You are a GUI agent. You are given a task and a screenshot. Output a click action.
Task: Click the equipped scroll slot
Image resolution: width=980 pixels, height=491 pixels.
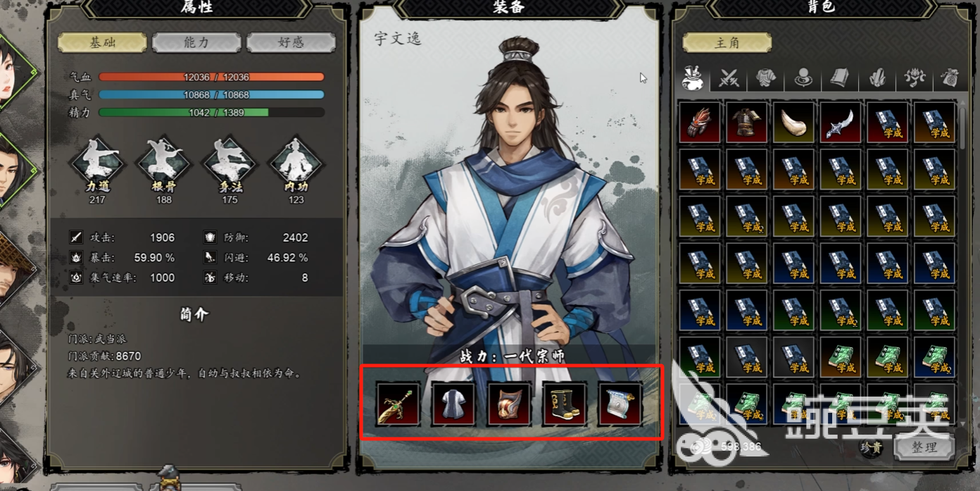[x=620, y=404]
